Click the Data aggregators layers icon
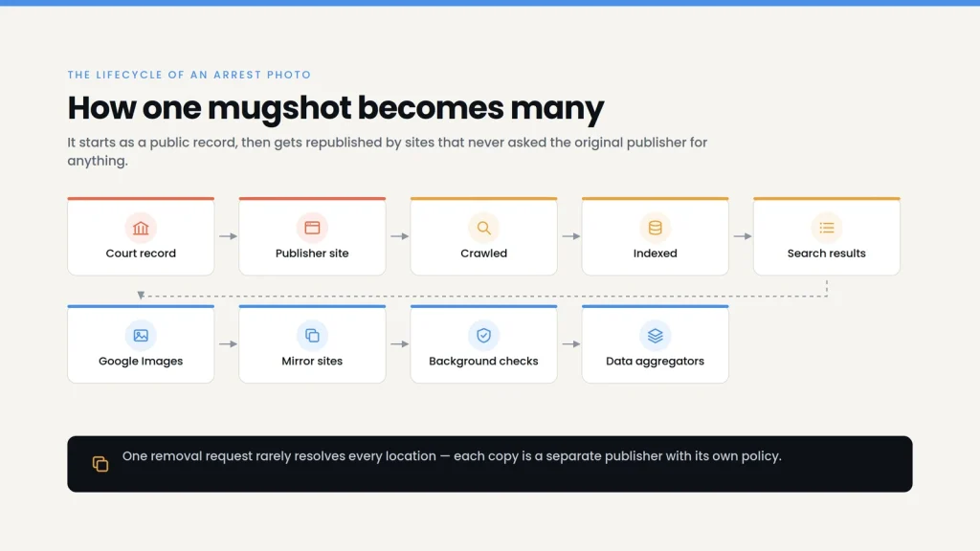 pos(655,336)
